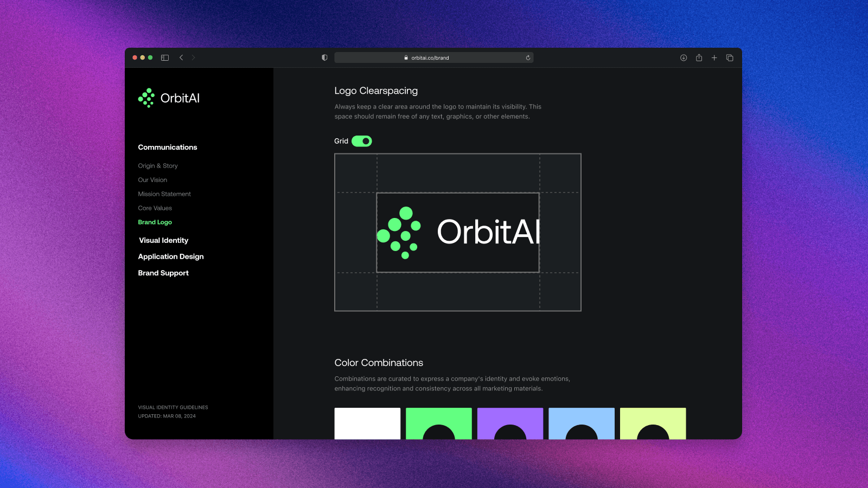Navigate back using the back arrow
This screenshot has width=868, height=488.
coord(181,57)
